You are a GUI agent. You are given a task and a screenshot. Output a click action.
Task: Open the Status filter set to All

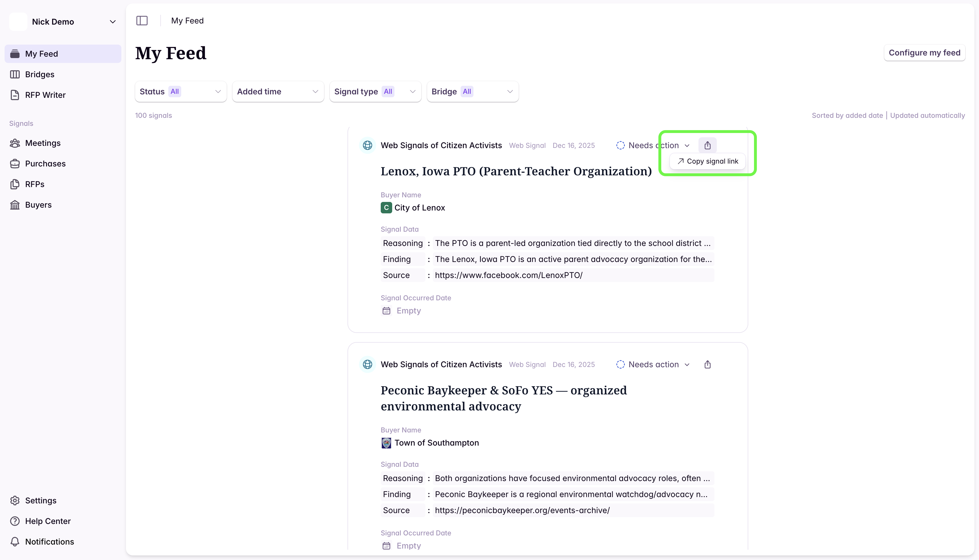(x=180, y=92)
